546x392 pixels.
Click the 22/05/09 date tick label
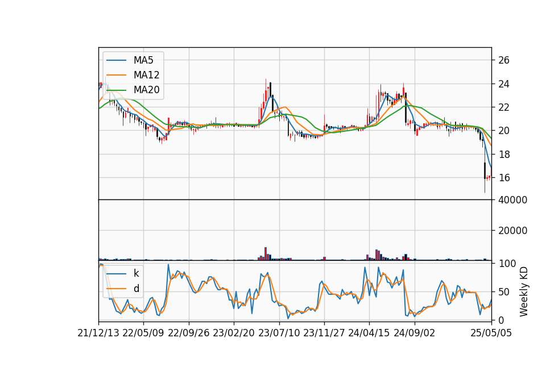[143, 333]
